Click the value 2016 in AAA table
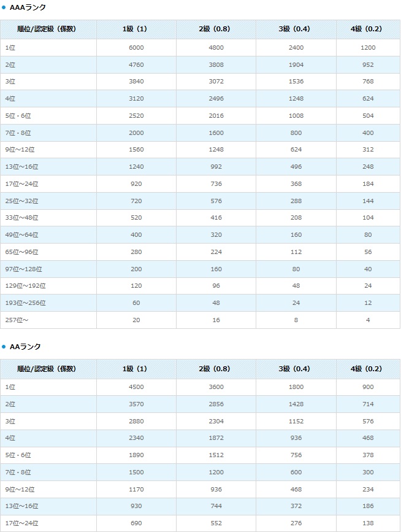 (x=216, y=116)
